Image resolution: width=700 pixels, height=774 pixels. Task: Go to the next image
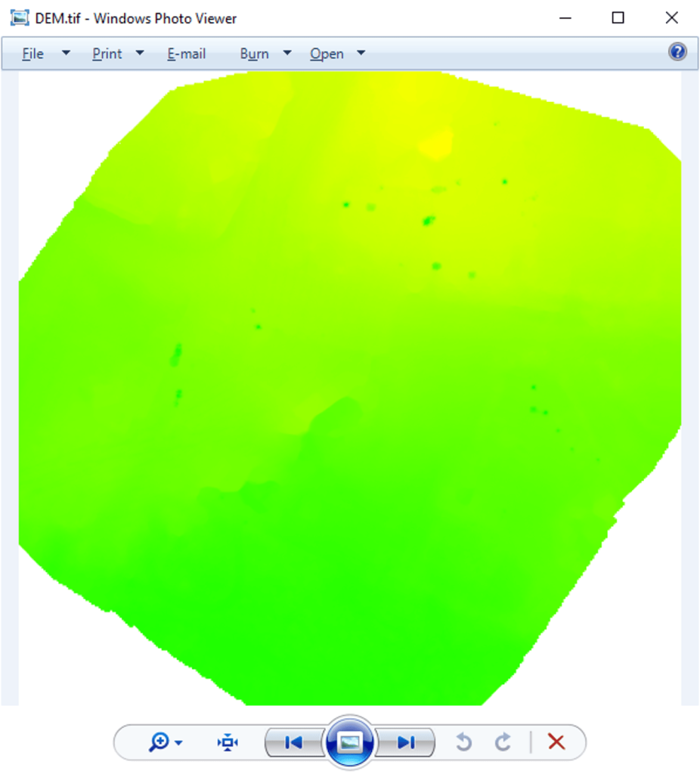tap(406, 742)
